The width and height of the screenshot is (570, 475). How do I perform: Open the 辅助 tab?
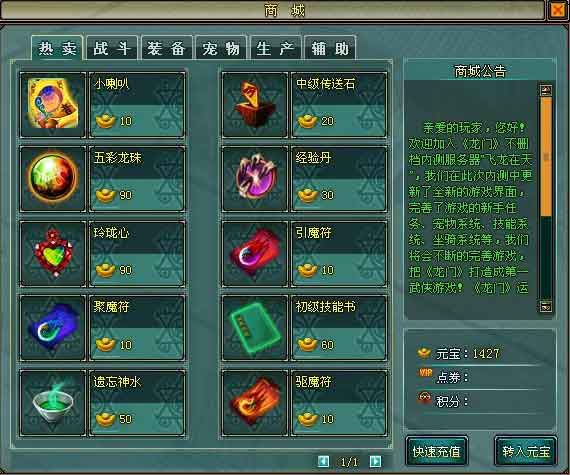[330, 48]
